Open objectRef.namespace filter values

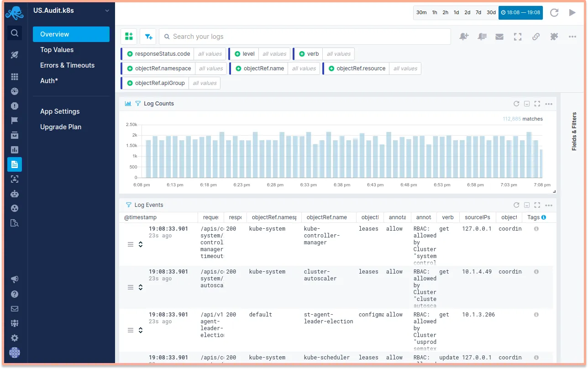pos(211,69)
